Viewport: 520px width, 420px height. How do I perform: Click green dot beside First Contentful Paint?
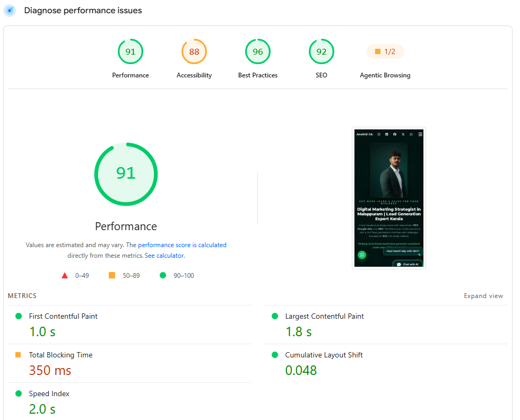19,316
